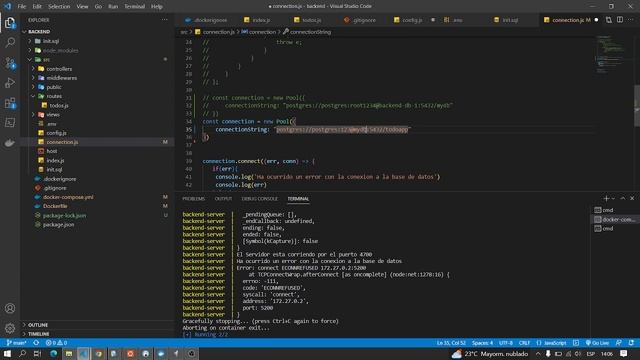
Task: Open the Run and Debug view
Action: [10, 82]
